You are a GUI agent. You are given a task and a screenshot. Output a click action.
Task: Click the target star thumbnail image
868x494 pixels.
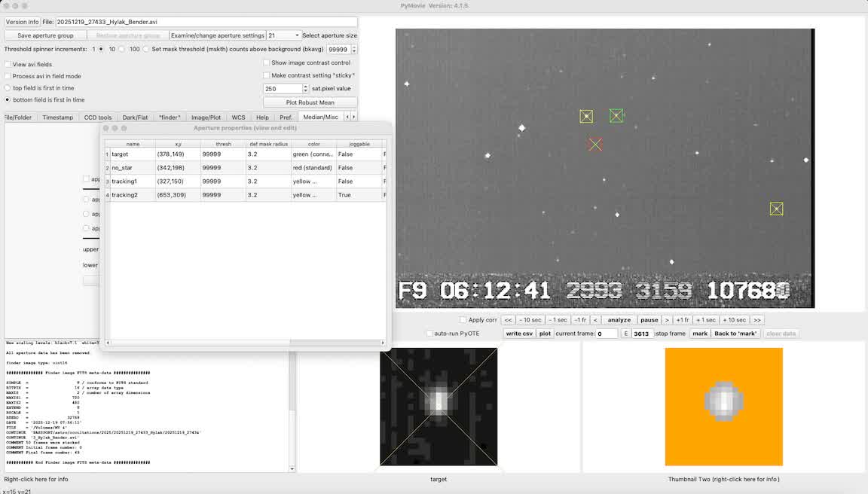[439, 407]
